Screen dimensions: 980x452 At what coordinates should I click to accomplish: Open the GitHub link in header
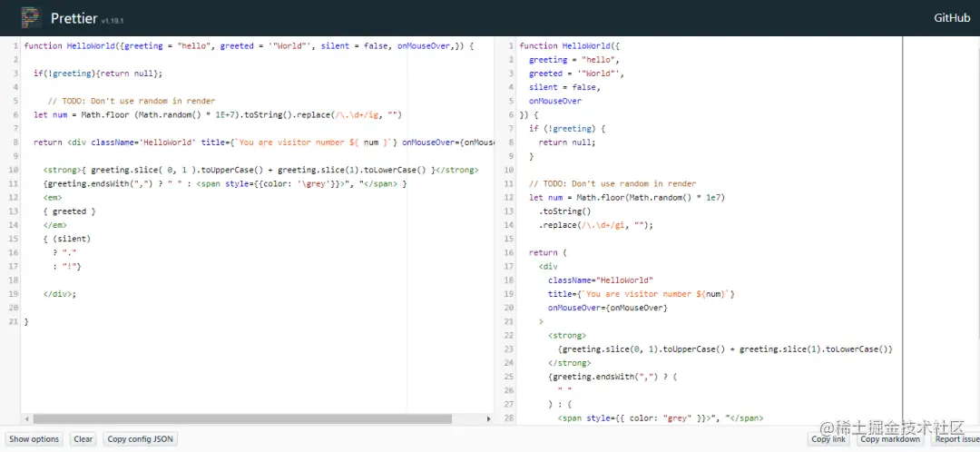pos(952,18)
